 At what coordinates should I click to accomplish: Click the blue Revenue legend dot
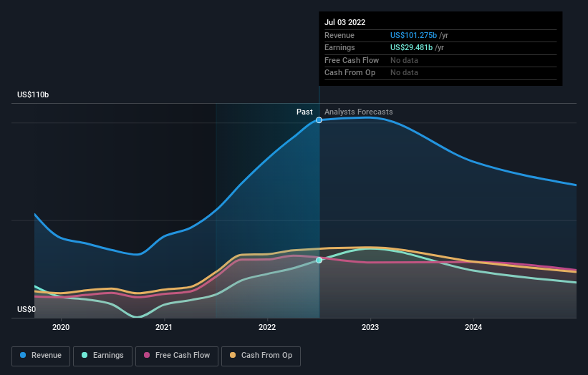pyautogui.click(x=23, y=355)
